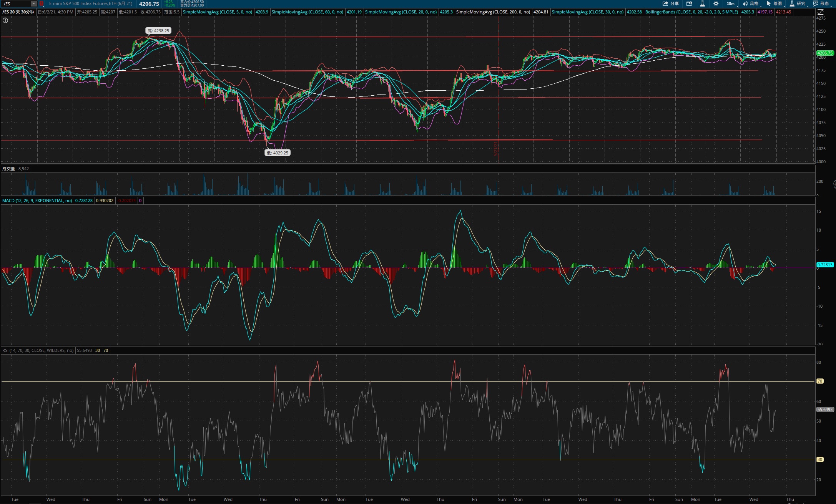Select SimpleMovingAvg (CLOSE, 200, 0, no) study label

click(x=493, y=12)
